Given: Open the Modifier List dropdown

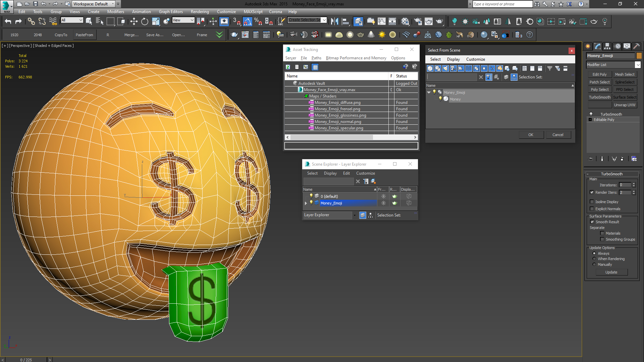Looking at the screenshot, I should (x=638, y=65).
